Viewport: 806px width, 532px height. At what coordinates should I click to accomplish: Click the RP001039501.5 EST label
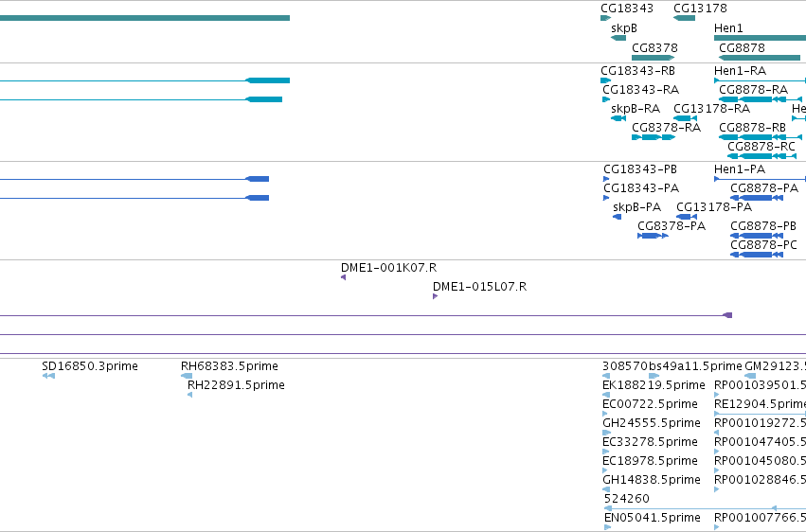click(760, 385)
